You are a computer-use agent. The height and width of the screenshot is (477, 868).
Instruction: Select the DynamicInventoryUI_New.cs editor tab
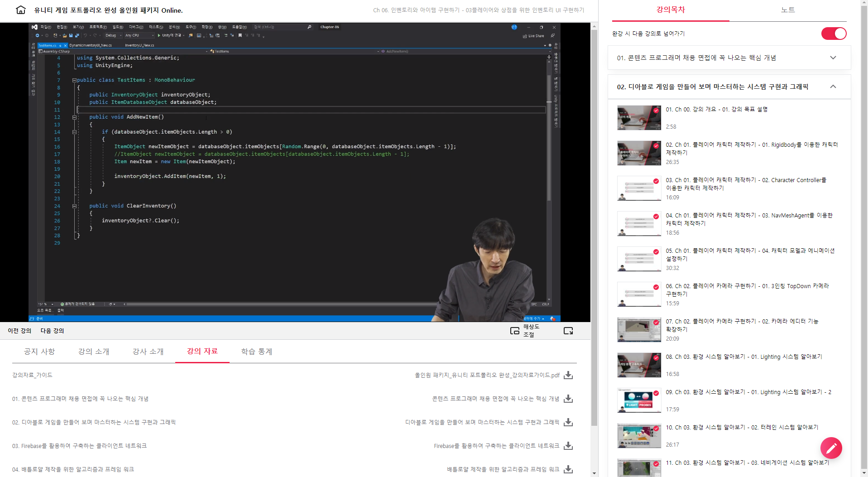click(91, 45)
